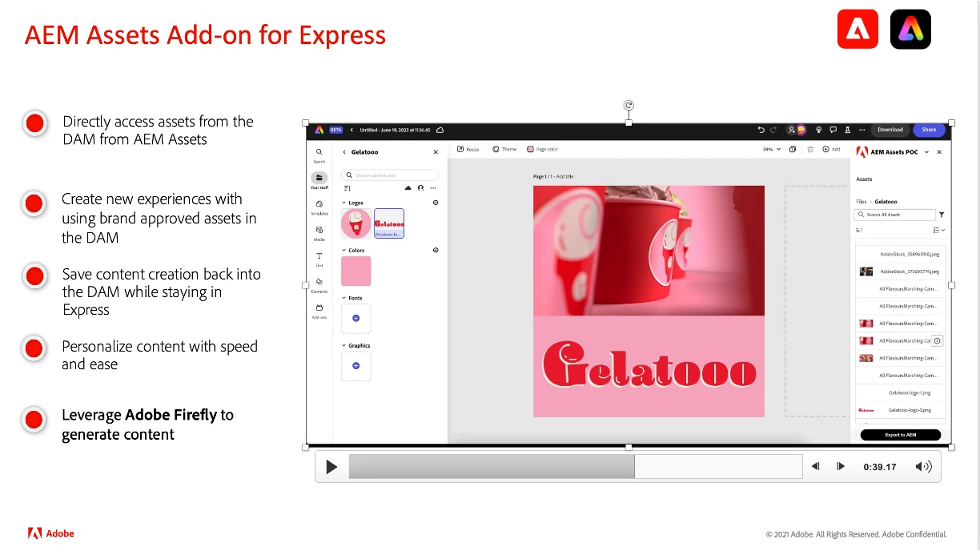Click the Files breadcrumb link
Screen dimensions: 980x551
click(862, 202)
